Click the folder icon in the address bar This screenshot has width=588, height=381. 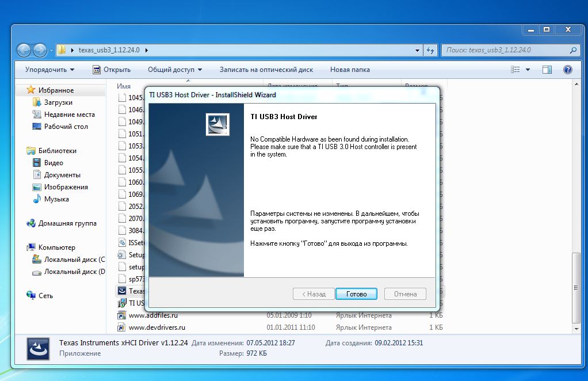click(62, 50)
